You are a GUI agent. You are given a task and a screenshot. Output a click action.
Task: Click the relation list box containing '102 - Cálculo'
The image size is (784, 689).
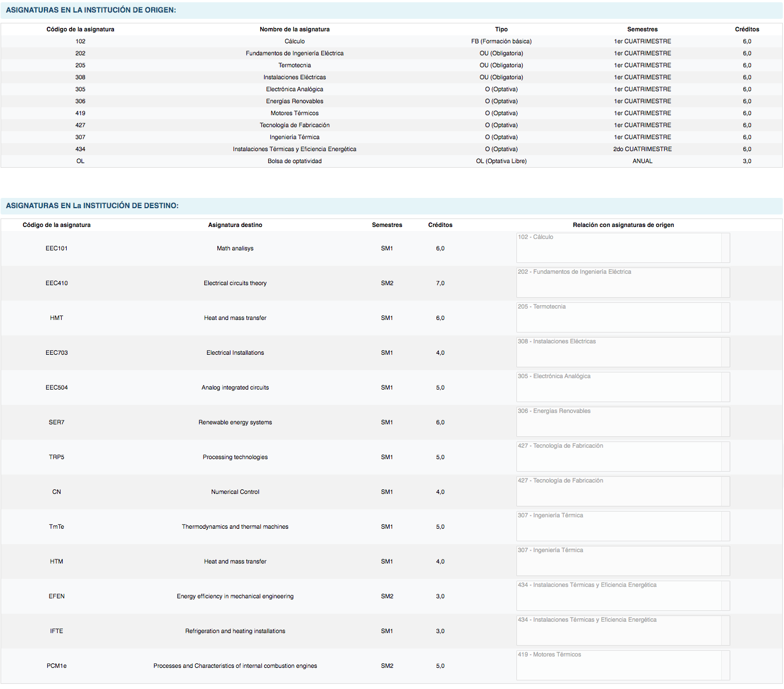tap(623, 248)
